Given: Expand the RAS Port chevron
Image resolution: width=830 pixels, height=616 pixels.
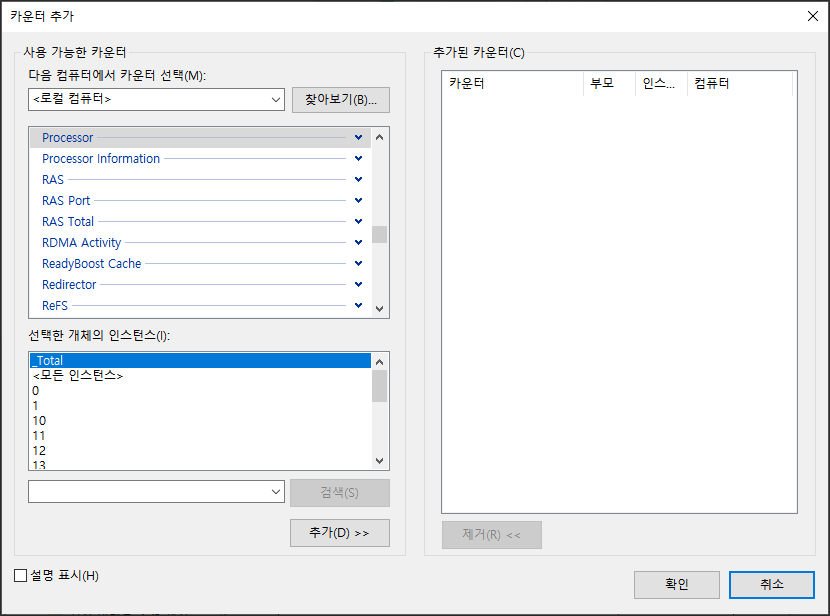Looking at the screenshot, I should coord(358,200).
